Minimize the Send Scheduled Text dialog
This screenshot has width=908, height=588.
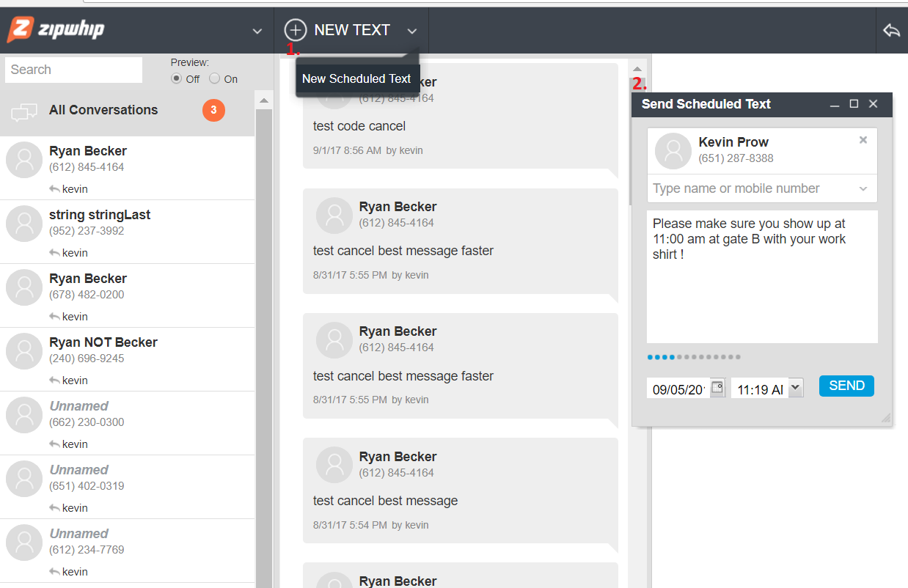click(x=835, y=105)
